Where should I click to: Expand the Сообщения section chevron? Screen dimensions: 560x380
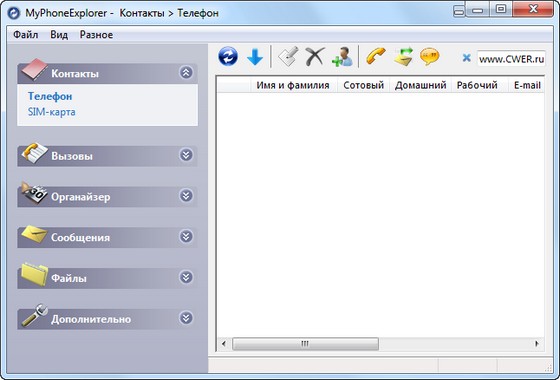tap(186, 236)
